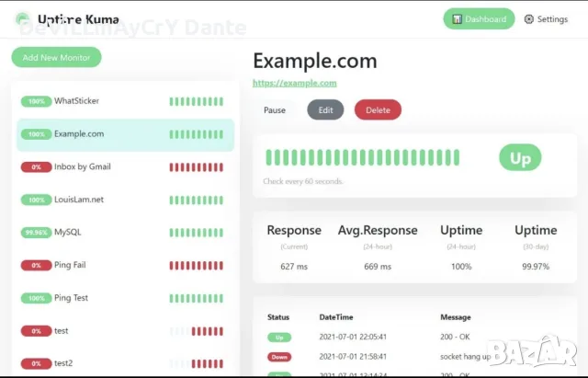
Task: Click the Example.com page heading
Action: (x=315, y=61)
